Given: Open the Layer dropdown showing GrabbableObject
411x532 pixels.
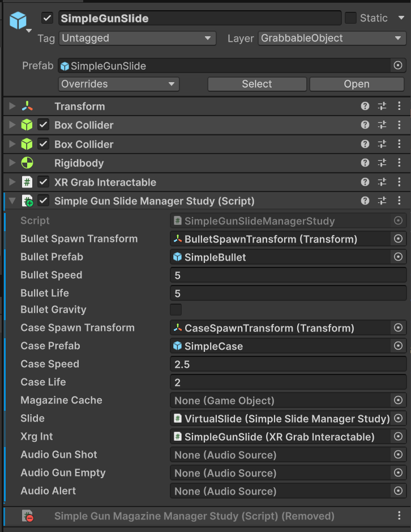Looking at the screenshot, I should click(x=331, y=39).
